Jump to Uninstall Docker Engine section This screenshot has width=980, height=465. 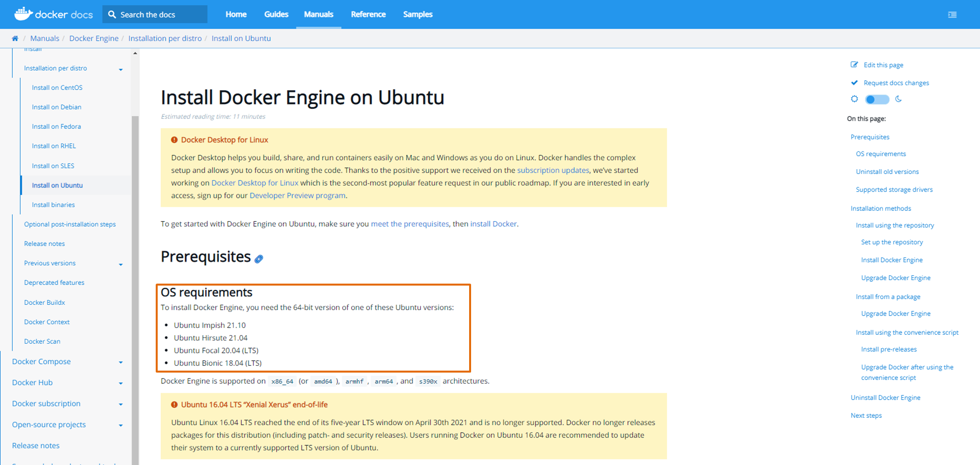886,398
